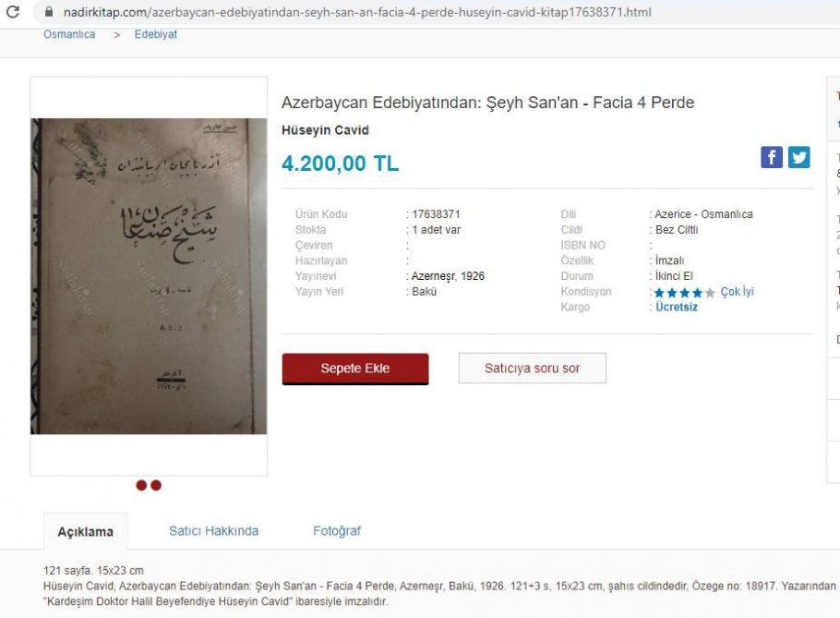Reload the page with the refresh icon
The height and width of the screenshot is (618, 840).
pyautogui.click(x=11, y=12)
